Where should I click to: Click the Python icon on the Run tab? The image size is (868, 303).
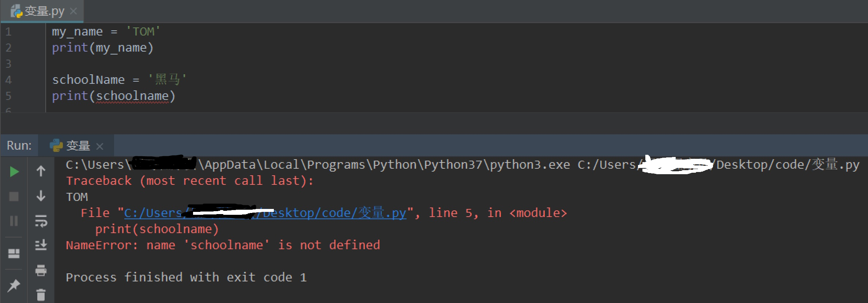point(56,146)
